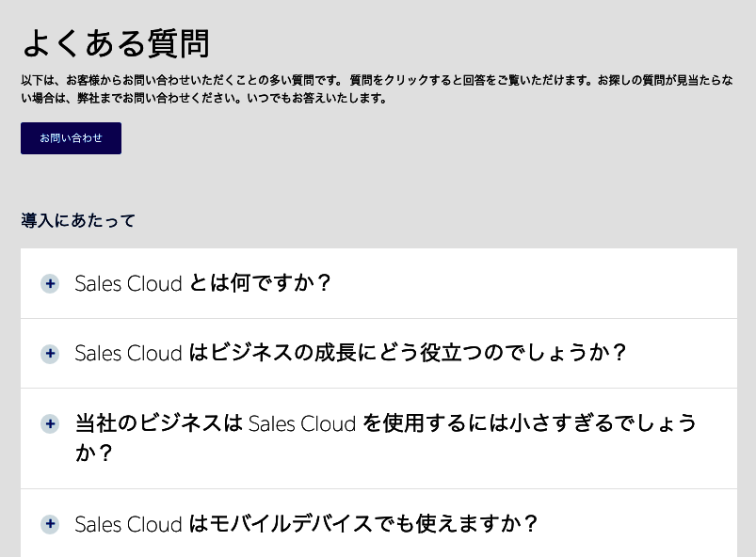756x557 pixels.
Task: Click the empty space in the とは何ですか row
Action: tap(530, 283)
